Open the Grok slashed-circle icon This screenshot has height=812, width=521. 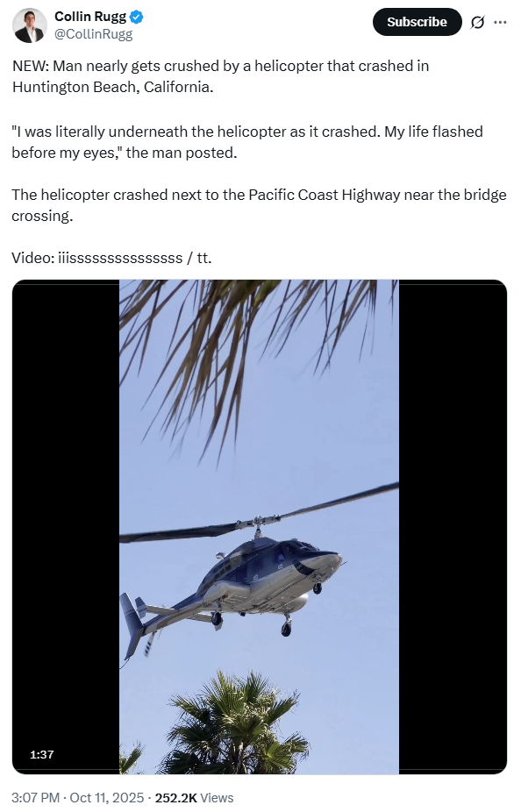[477, 22]
